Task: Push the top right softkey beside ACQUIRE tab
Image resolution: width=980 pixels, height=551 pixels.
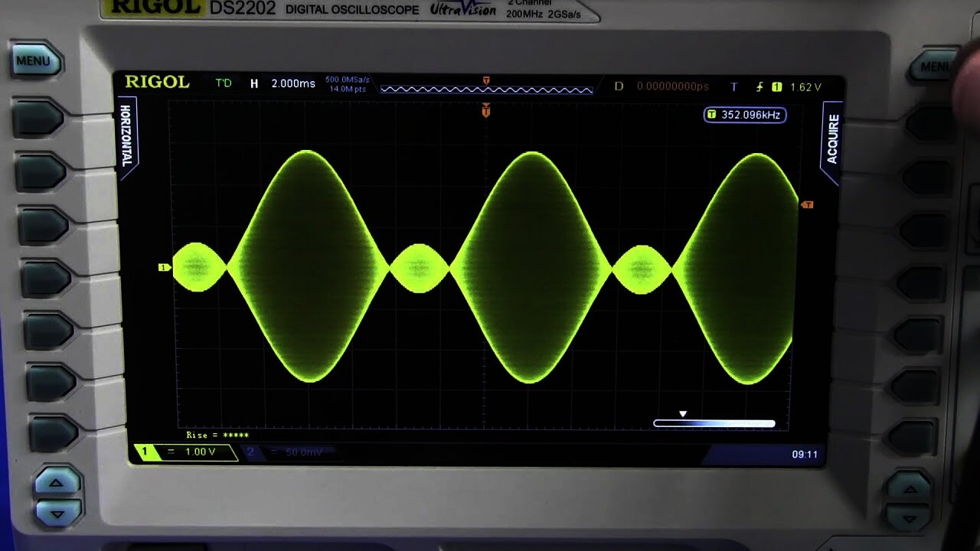Action: (x=929, y=125)
